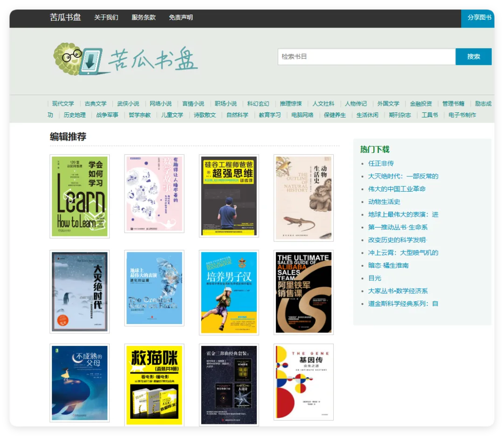Select the 言情小说 category
This screenshot has height=436, width=504.
pos(193,104)
